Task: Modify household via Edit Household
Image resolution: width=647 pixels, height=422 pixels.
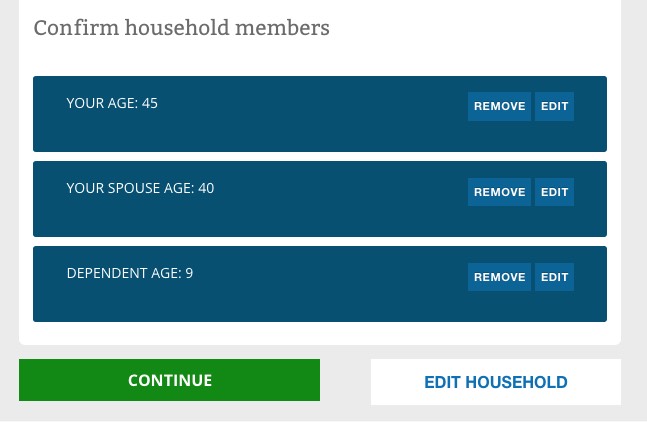Action: (x=495, y=382)
